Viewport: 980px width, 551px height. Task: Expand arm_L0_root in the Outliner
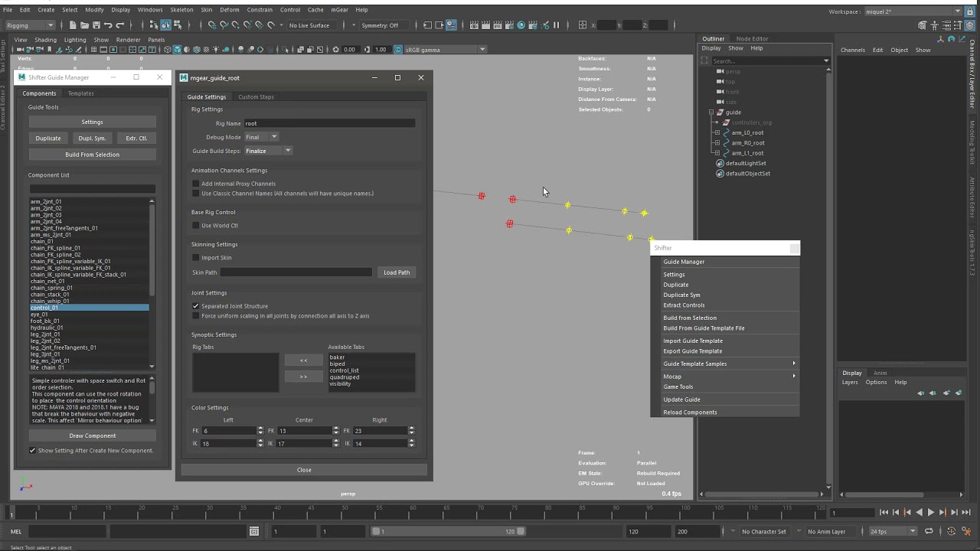click(717, 133)
